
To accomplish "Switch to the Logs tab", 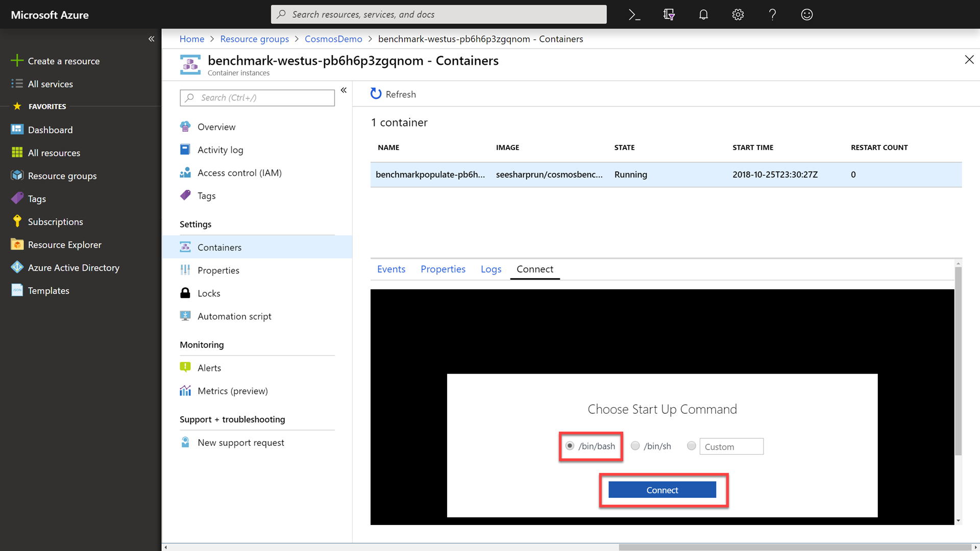I will pos(491,269).
